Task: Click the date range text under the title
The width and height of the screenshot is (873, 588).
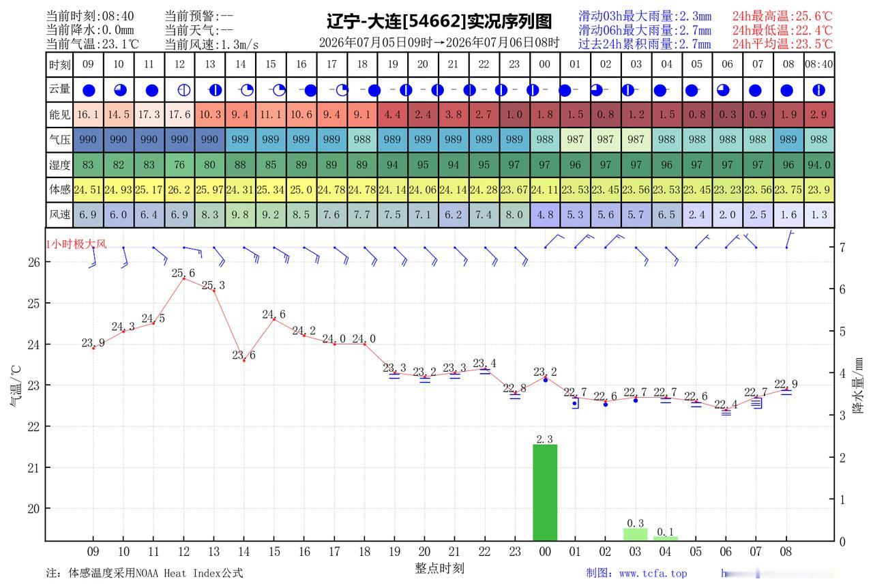Action: [439, 42]
